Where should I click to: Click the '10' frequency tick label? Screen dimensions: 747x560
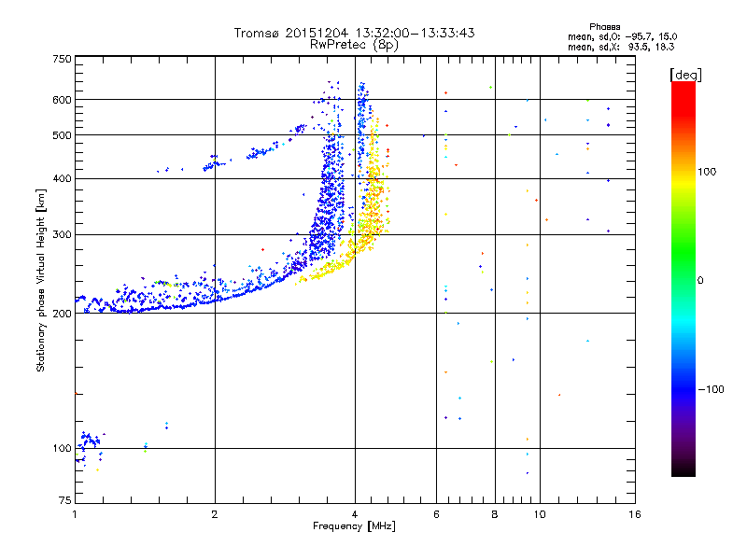(540, 514)
